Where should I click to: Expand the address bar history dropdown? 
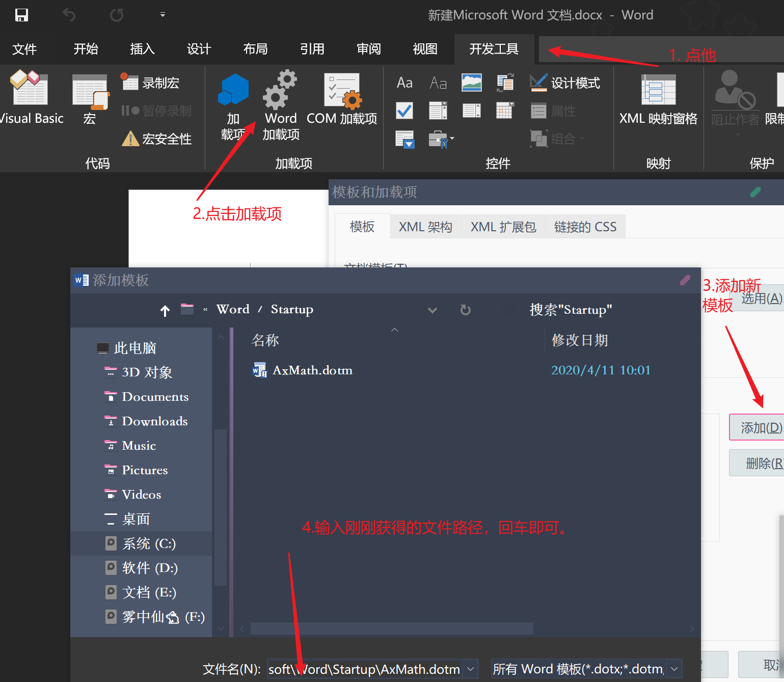point(432,310)
